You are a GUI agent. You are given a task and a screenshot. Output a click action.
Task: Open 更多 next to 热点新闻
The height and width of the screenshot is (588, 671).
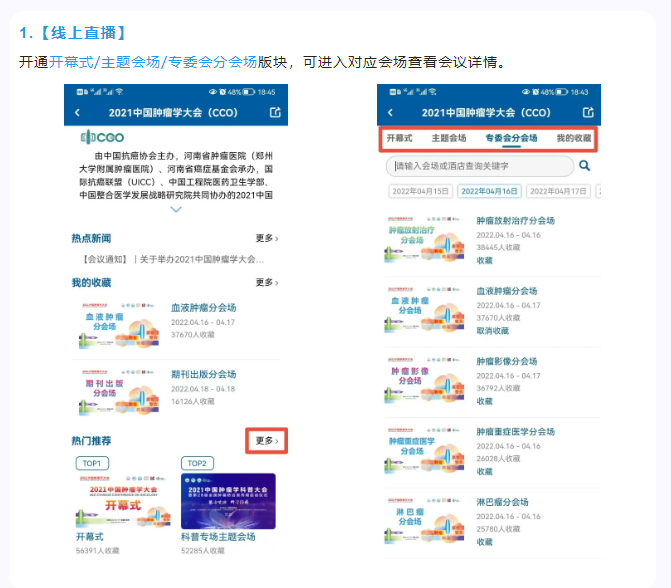[x=267, y=238]
